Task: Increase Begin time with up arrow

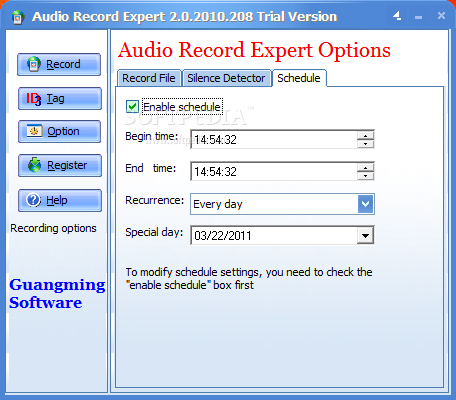Action: (x=366, y=135)
